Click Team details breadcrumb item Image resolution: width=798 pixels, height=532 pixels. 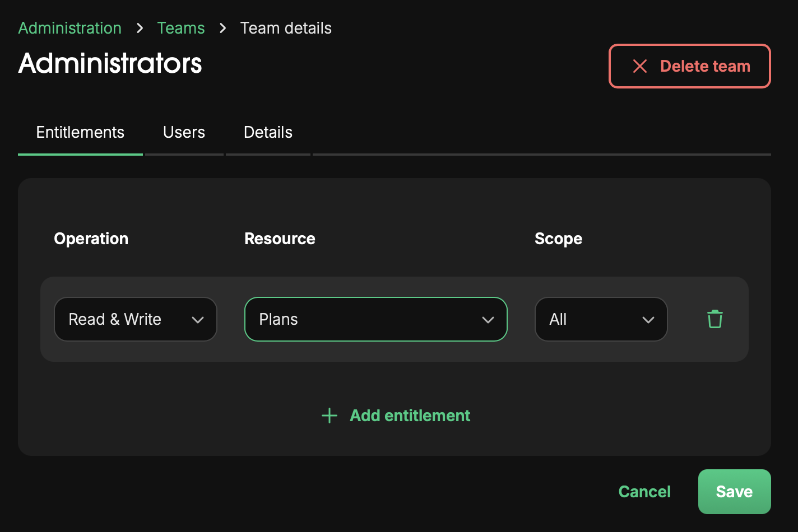[286, 28]
